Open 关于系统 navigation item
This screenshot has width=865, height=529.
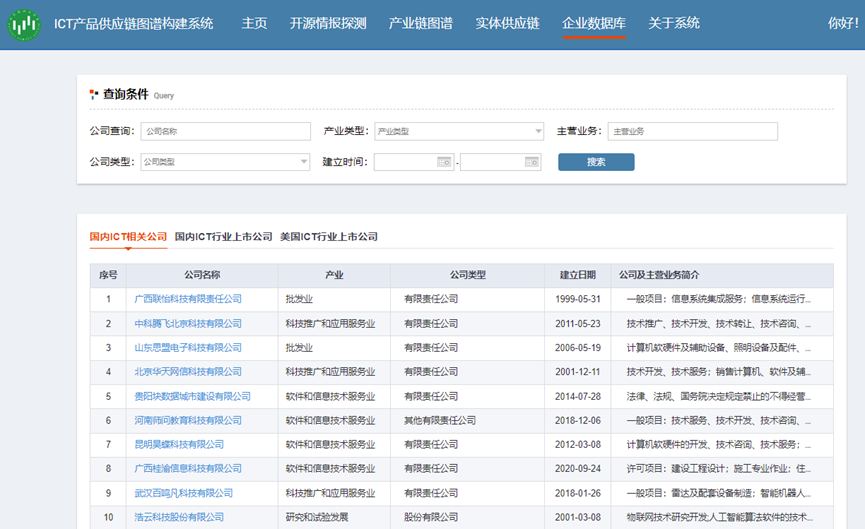point(674,23)
